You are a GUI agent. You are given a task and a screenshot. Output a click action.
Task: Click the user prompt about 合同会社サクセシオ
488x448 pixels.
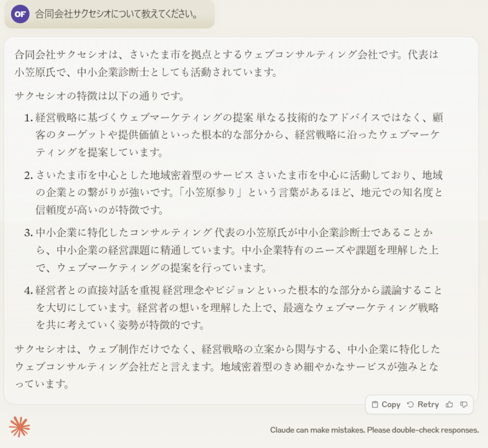[116, 14]
